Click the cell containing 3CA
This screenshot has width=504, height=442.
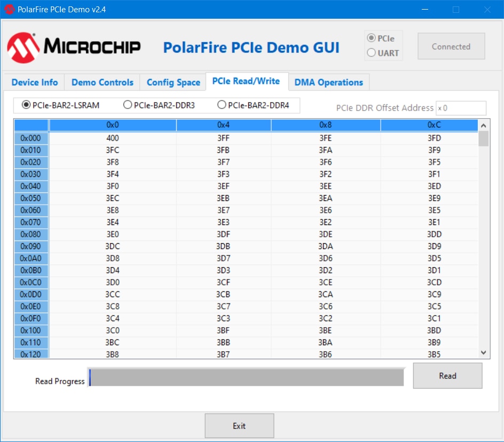point(326,294)
